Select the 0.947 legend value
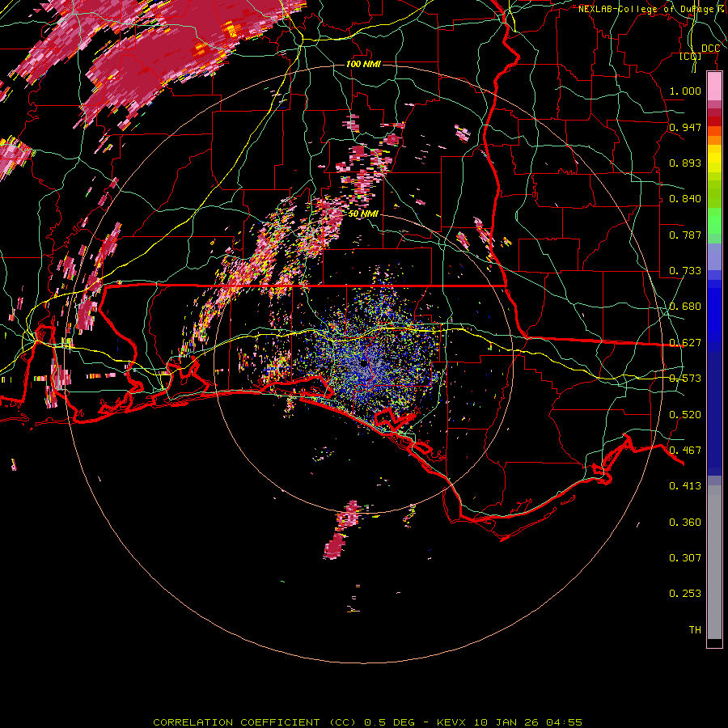The height and width of the screenshot is (728, 728). 685,127
